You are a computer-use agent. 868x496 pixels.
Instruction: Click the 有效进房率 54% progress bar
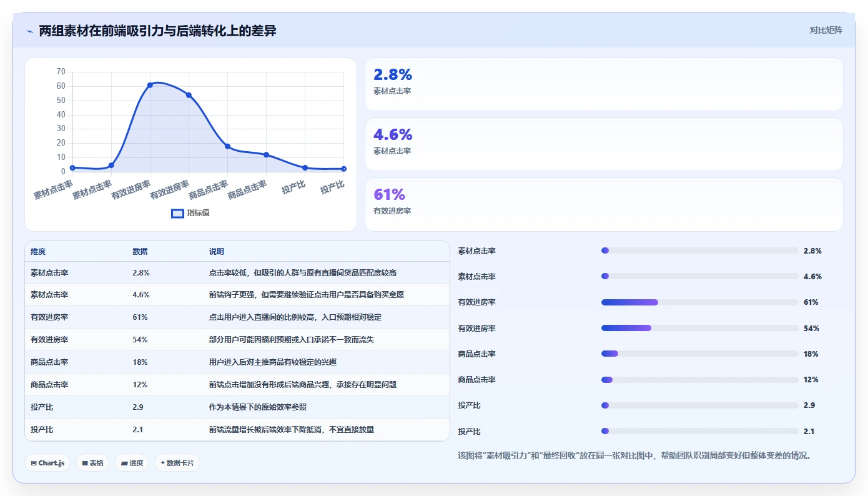pyautogui.click(x=699, y=328)
